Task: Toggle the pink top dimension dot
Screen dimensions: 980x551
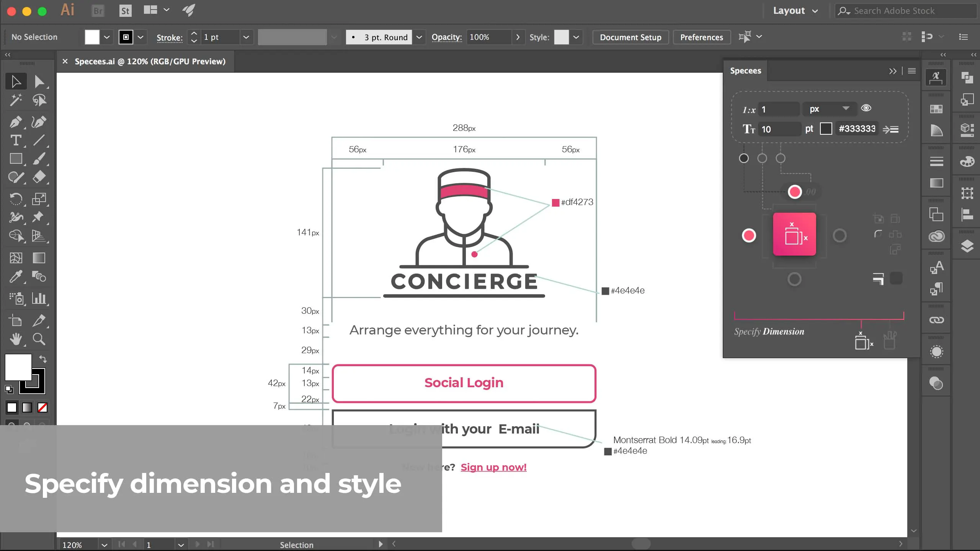Action: [x=795, y=192]
